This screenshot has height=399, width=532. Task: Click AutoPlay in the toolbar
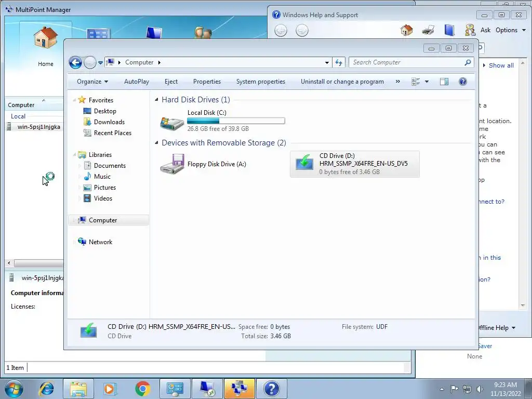[x=137, y=82]
